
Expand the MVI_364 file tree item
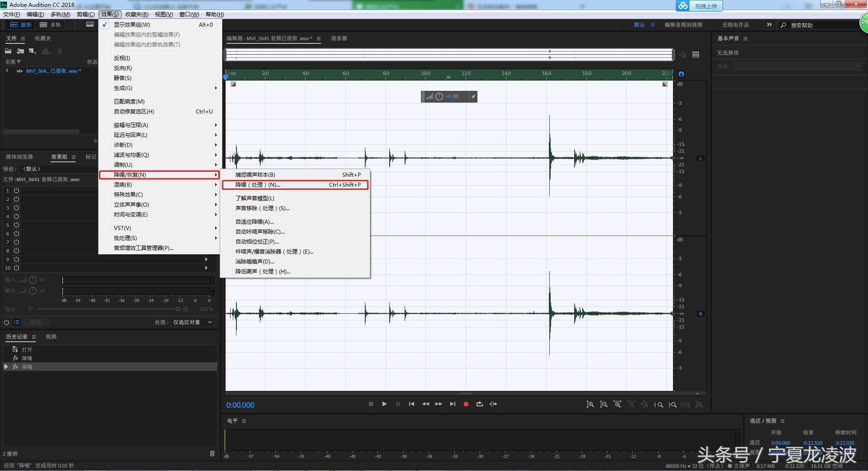[x=7, y=71]
